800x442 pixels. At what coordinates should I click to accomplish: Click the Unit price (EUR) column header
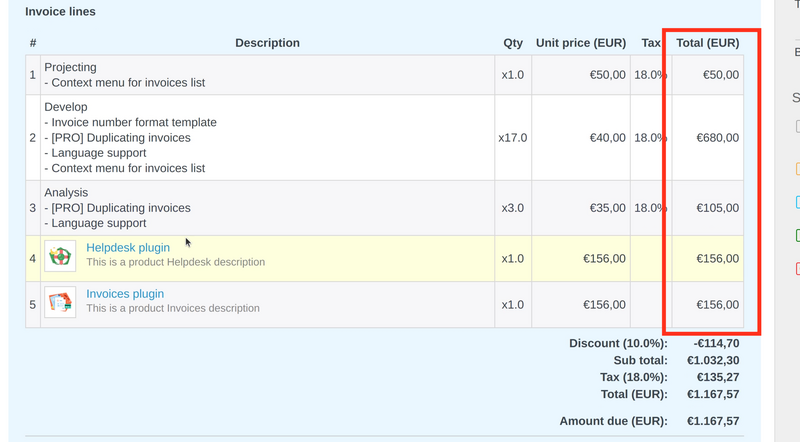[580, 43]
